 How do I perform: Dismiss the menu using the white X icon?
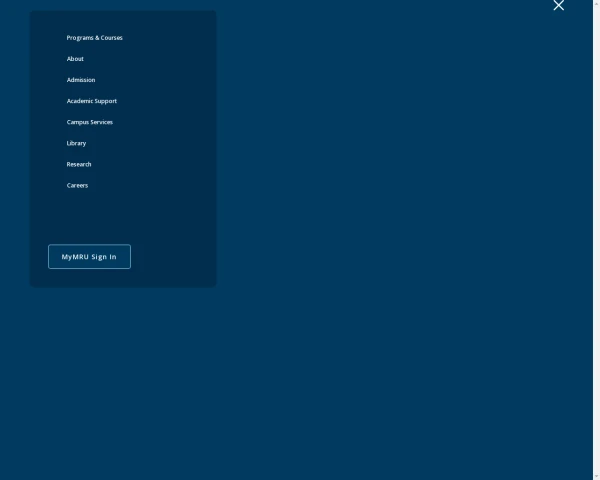pos(558,6)
